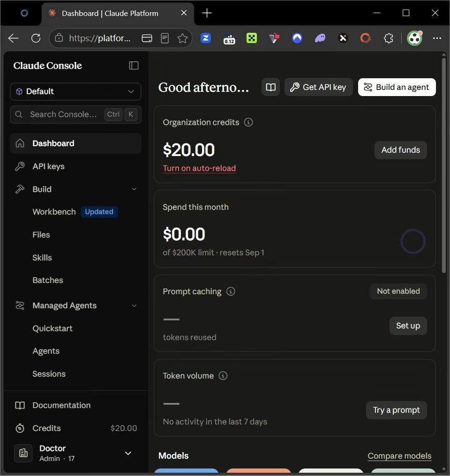450x476 pixels.
Task: Open the soccer ball profile avatar
Action: [415, 38]
